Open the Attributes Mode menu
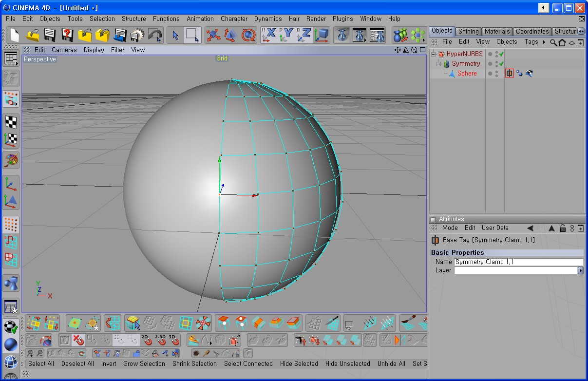The width and height of the screenshot is (588, 381). point(450,228)
